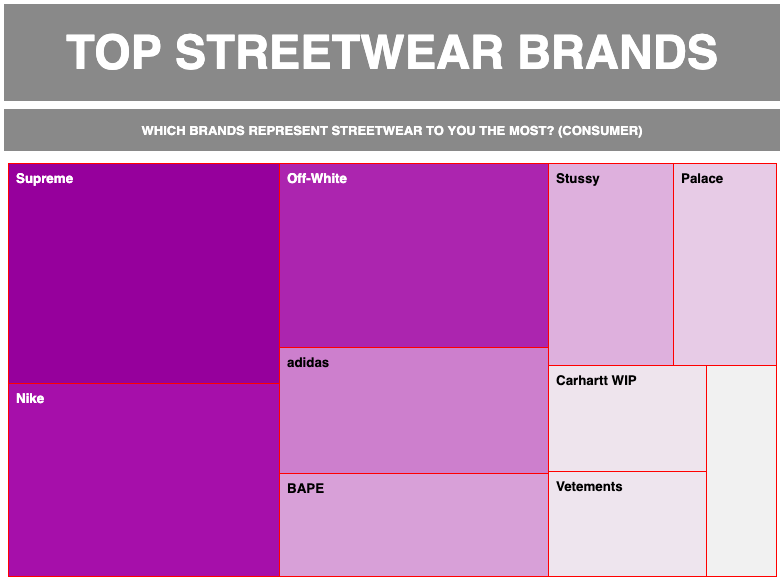The image size is (781, 581).
Task: Click the "Nike" text label
Action: pyautogui.click(x=30, y=399)
